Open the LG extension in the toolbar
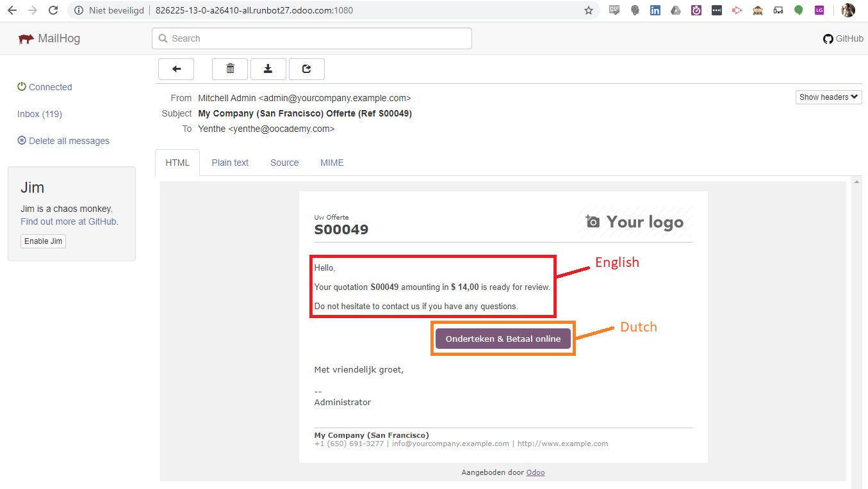This screenshot has width=868, height=489. [819, 10]
